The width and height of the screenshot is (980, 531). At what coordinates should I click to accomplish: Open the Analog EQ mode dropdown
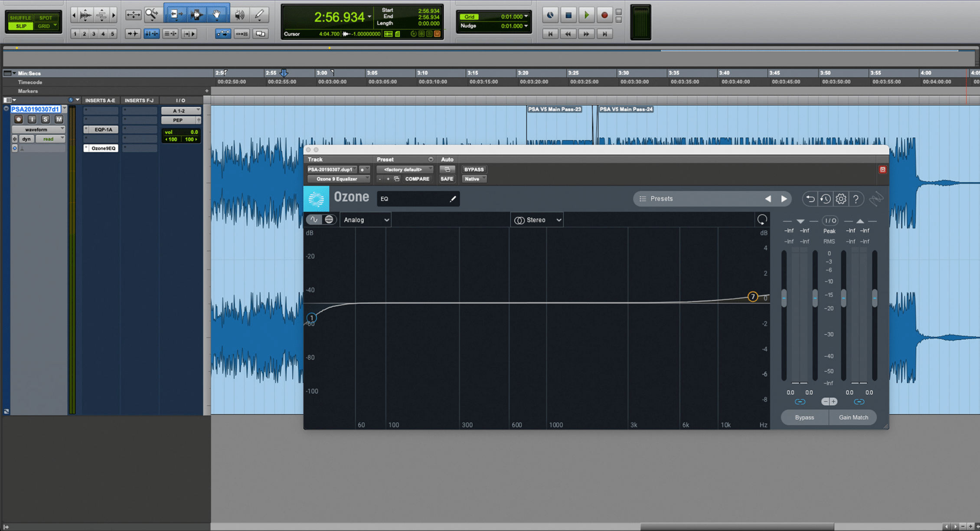pos(366,220)
